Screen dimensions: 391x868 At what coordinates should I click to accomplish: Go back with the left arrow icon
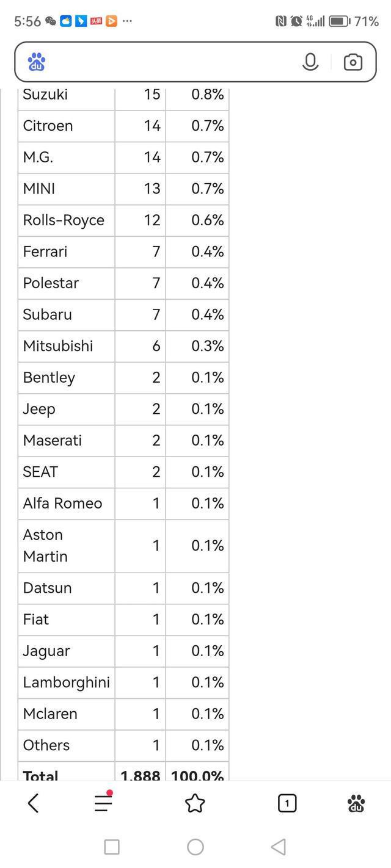pos(34,803)
